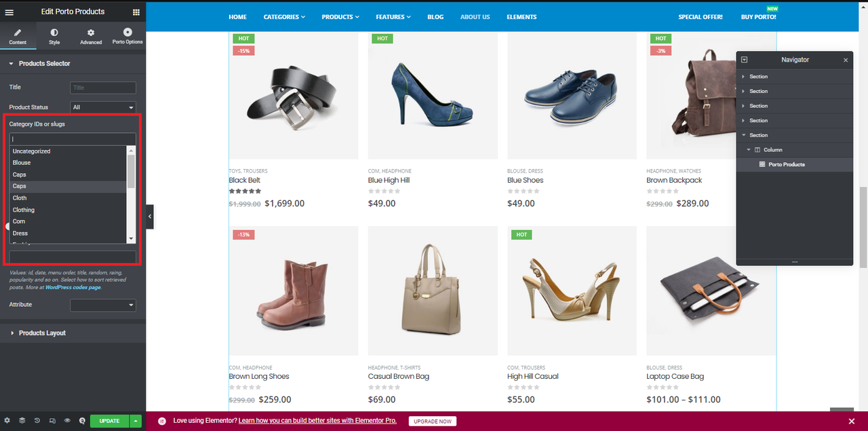
Task: Click the Preview Changes eye icon
Action: click(67, 421)
